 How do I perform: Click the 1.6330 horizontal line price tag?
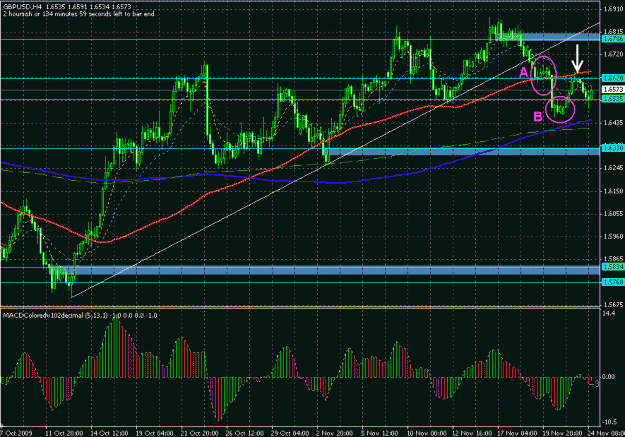point(613,148)
